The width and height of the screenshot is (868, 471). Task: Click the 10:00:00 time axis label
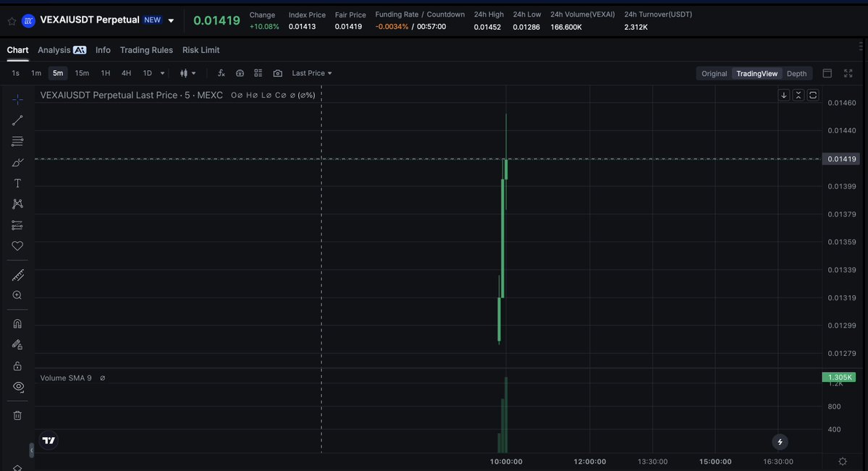point(506,462)
